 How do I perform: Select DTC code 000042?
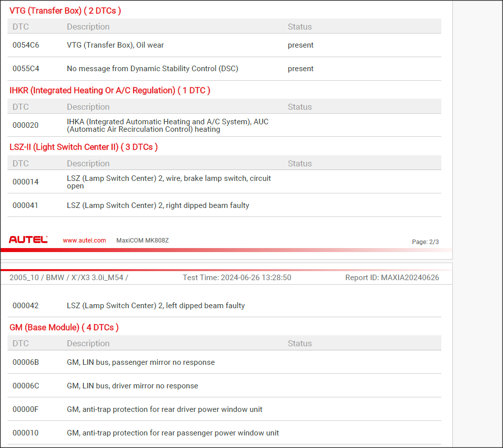coord(26,306)
